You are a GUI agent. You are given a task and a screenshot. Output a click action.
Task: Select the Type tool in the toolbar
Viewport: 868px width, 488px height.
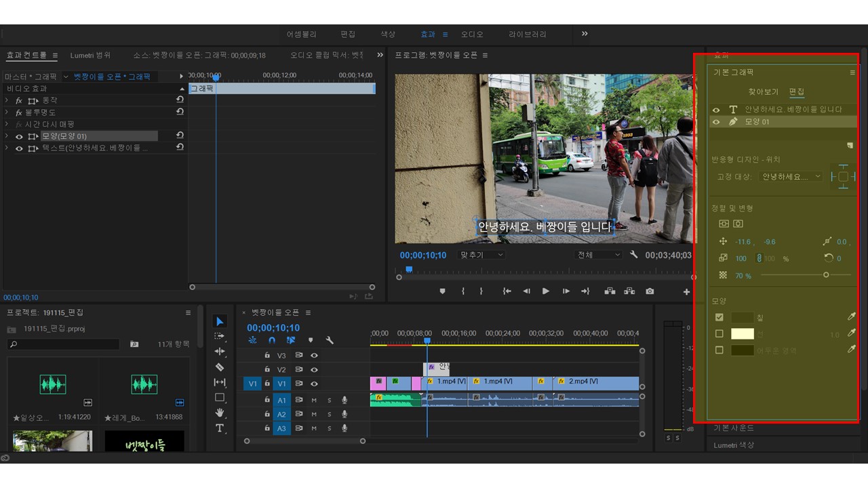point(220,428)
